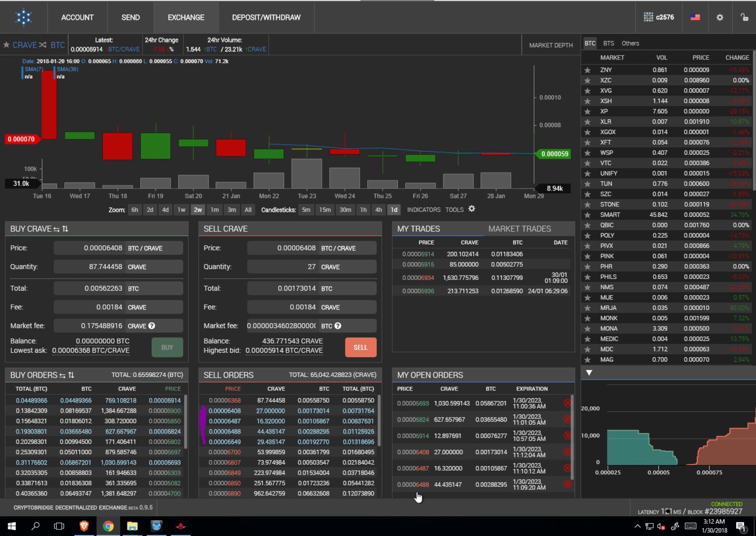Favorite the ZNY market star
756x536 pixels.
coord(587,70)
